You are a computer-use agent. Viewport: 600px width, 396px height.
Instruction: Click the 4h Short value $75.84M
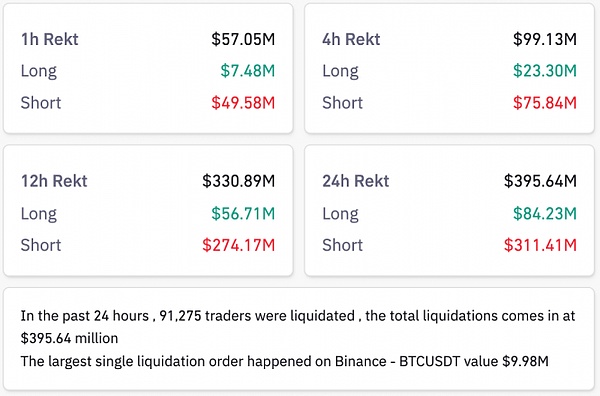545,103
